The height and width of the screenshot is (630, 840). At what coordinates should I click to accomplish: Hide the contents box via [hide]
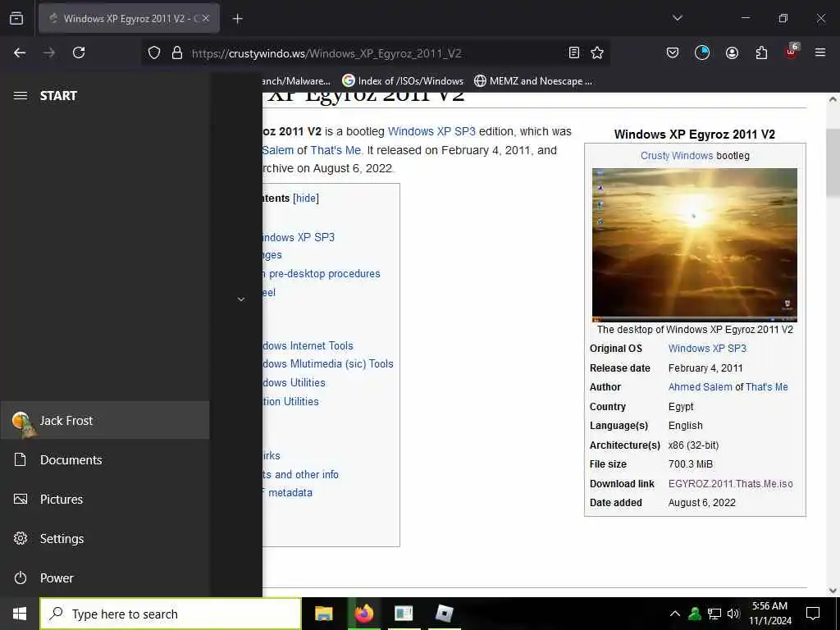point(306,199)
